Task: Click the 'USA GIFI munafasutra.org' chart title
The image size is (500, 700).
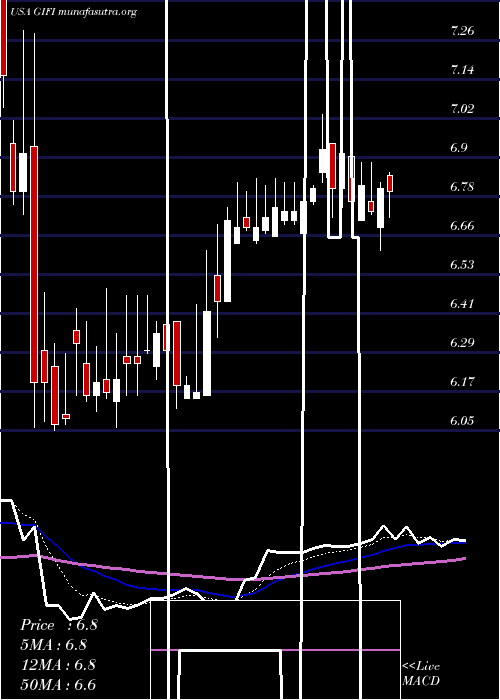Action: coord(75,12)
